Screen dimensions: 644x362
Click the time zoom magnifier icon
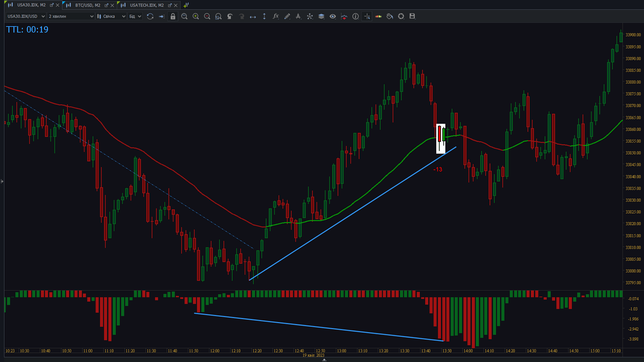[x=184, y=16]
